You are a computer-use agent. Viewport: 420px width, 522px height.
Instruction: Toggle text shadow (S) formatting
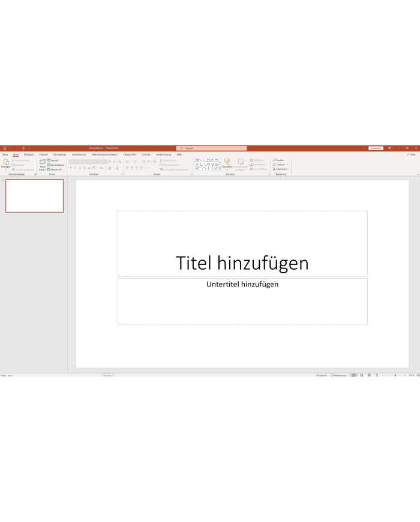[85, 168]
